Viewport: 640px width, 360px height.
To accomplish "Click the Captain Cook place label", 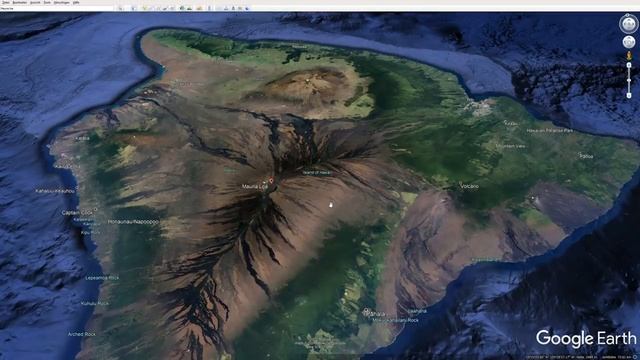I will pos(77,213).
